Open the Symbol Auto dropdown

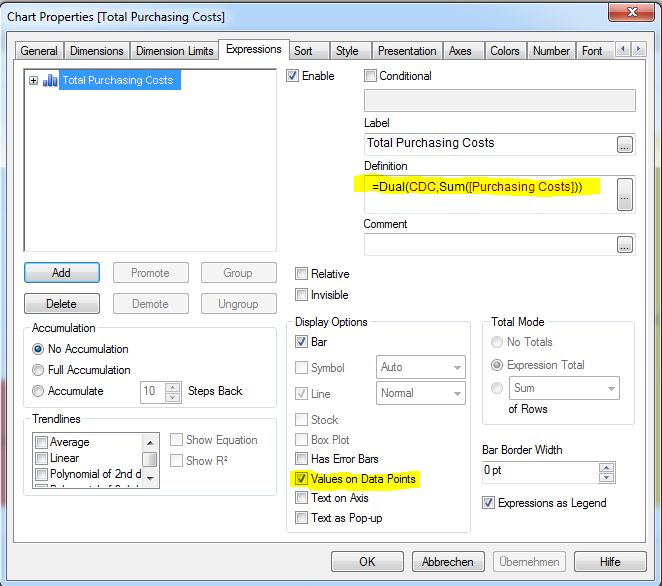click(421, 367)
